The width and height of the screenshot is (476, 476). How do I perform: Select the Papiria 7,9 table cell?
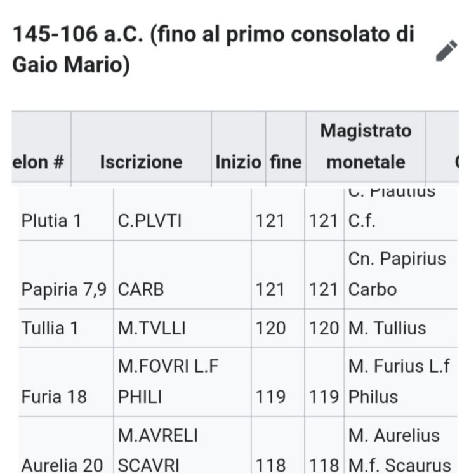click(65, 289)
